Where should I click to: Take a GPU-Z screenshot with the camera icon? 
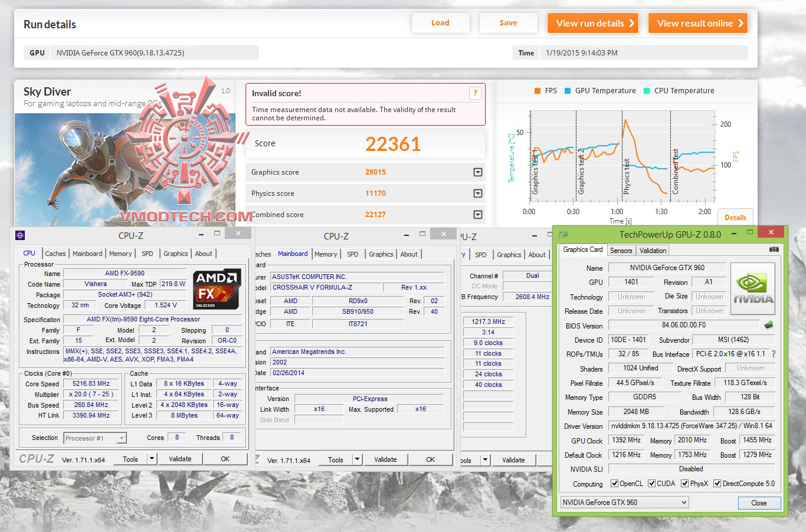click(x=774, y=250)
